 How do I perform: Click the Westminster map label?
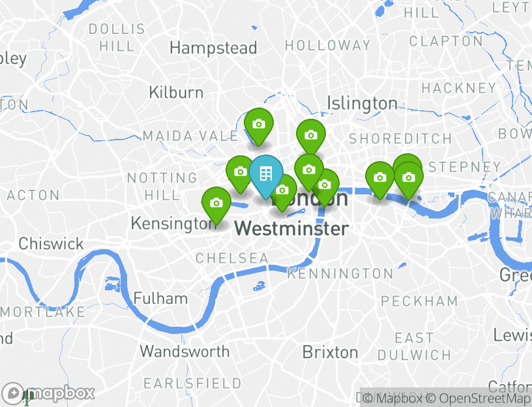292,228
